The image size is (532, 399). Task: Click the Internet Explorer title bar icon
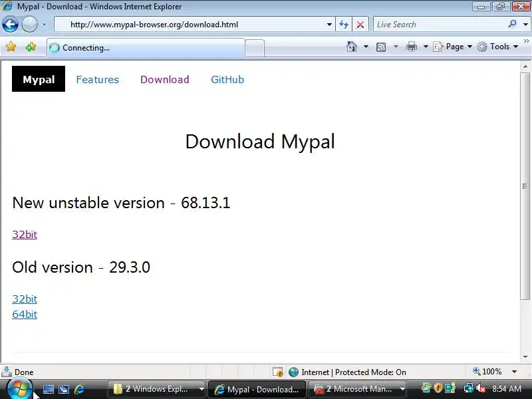[x=7, y=6]
